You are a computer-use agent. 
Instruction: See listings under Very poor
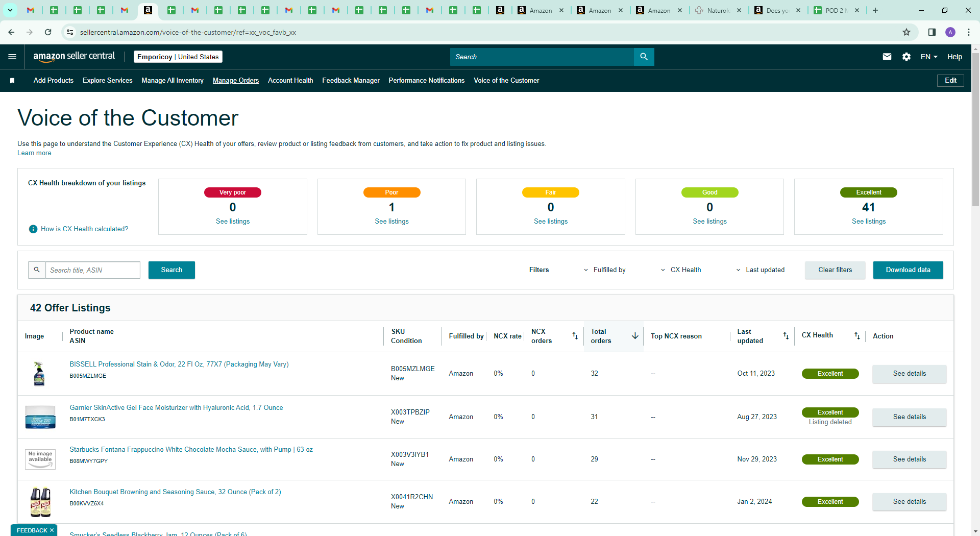233,222
